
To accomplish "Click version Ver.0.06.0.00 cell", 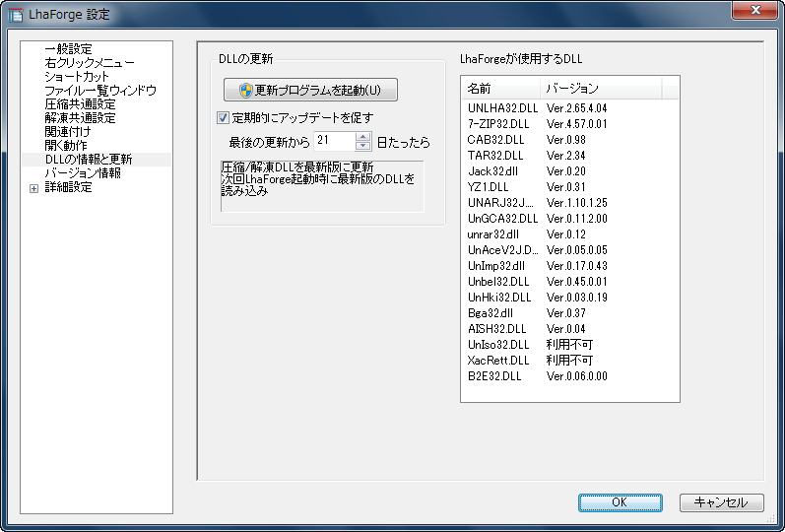I will 577,376.
